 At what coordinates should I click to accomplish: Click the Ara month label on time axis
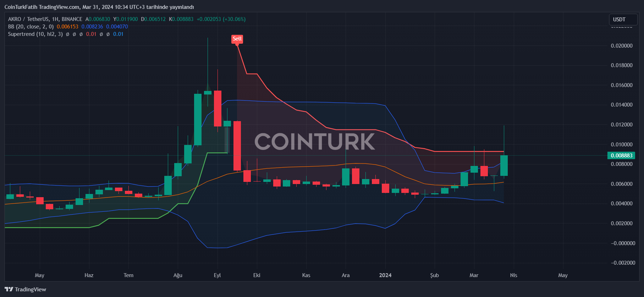point(346,275)
